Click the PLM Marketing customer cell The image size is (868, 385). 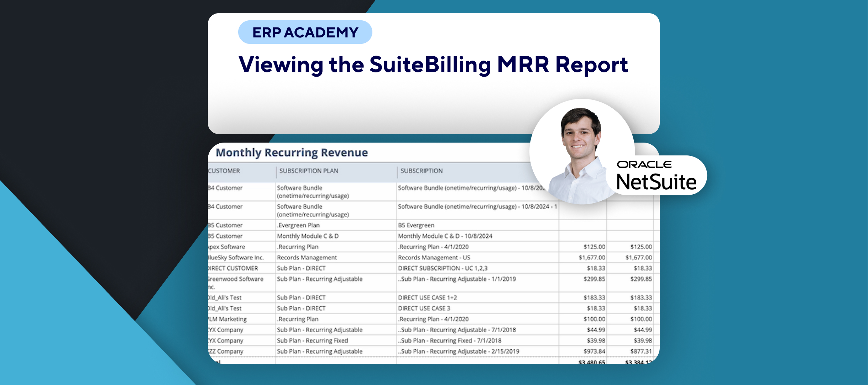coord(228,319)
